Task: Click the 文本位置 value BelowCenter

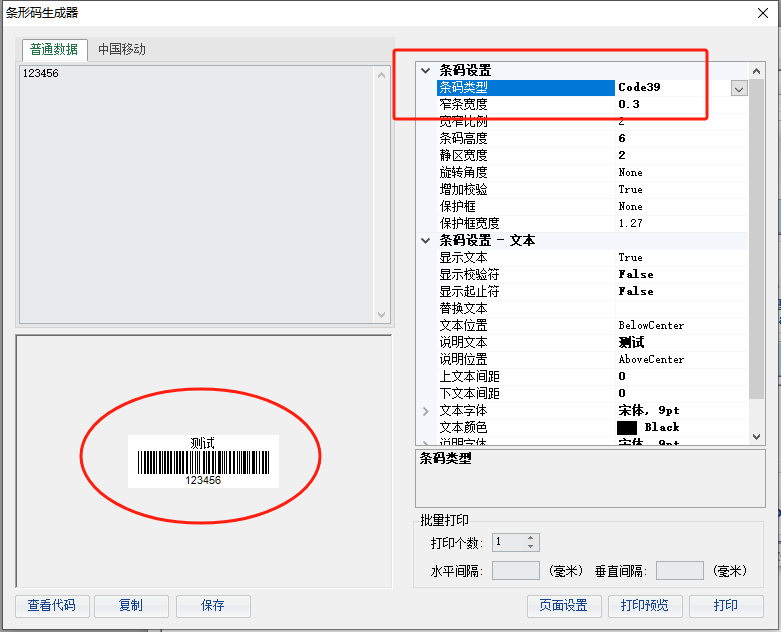Action: pos(651,325)
